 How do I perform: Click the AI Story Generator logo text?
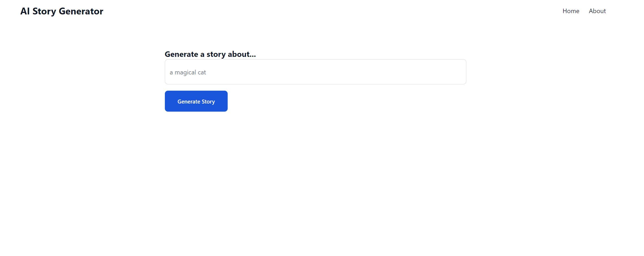coord(62,11)
